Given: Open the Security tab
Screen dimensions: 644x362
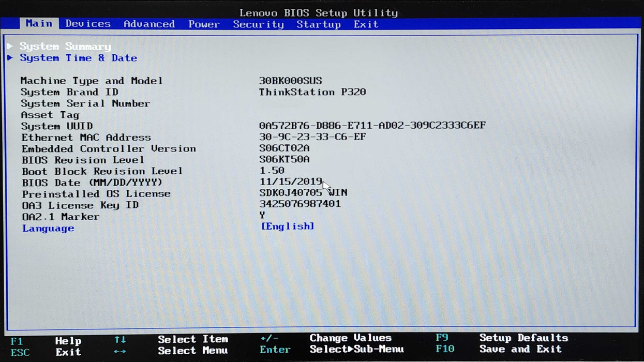Looking at the screenshot, I should tap(258, 24).
